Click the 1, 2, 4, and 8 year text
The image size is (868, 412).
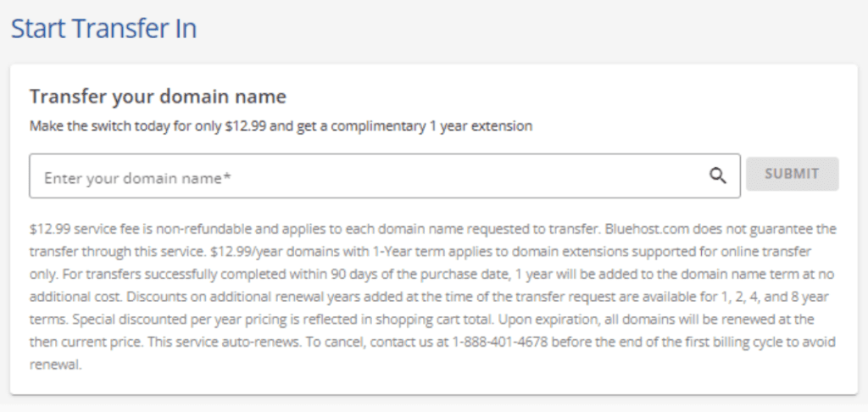pyautogui.click(x=771, y=297)
